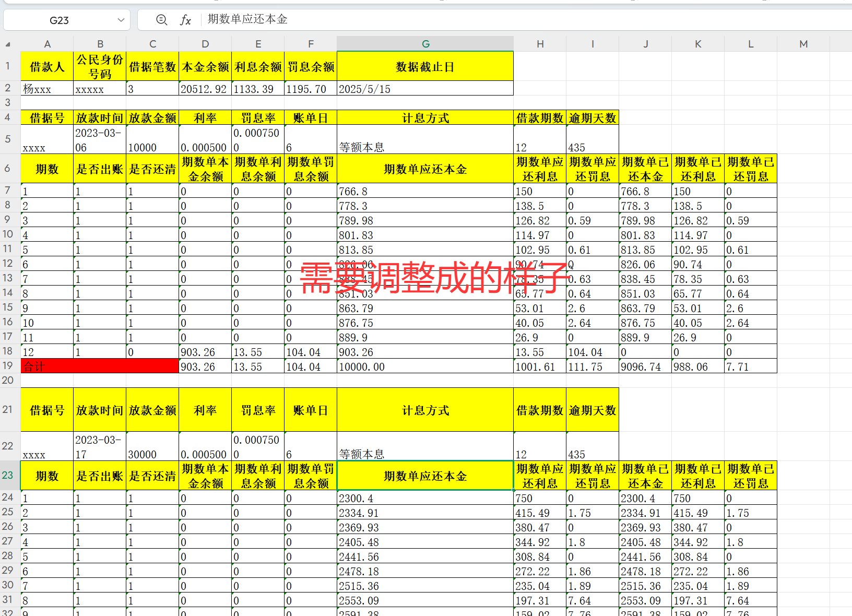Click cell 104.04 in column I
The height and width of the screenshot is (616, 852).
[x=593, y=351]
